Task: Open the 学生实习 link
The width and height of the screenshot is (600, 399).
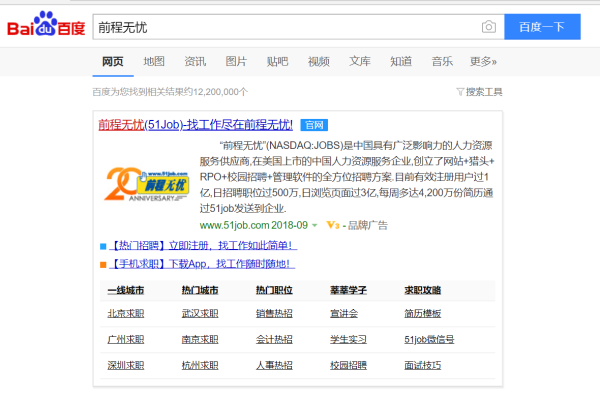Action: (x=348, y=339)
